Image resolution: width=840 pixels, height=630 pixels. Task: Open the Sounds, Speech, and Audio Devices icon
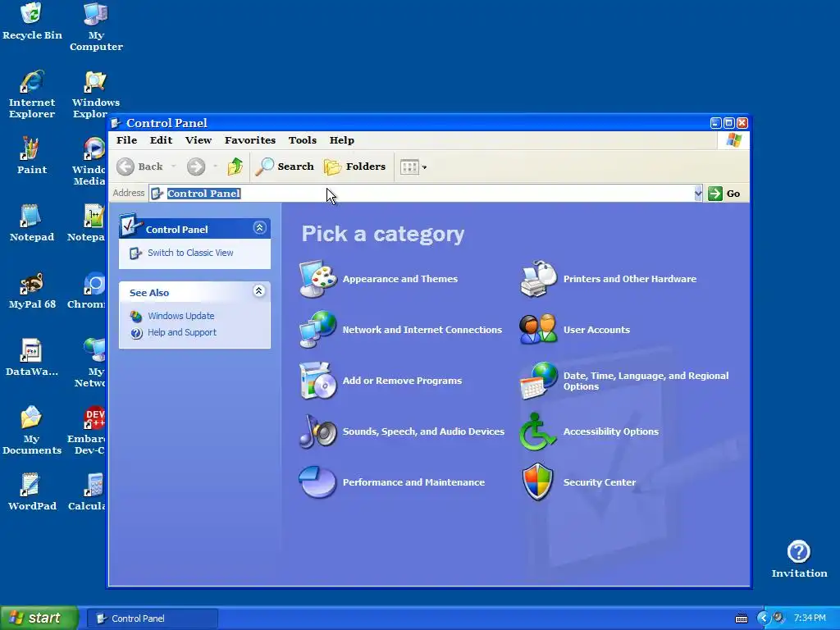(318, 431)
